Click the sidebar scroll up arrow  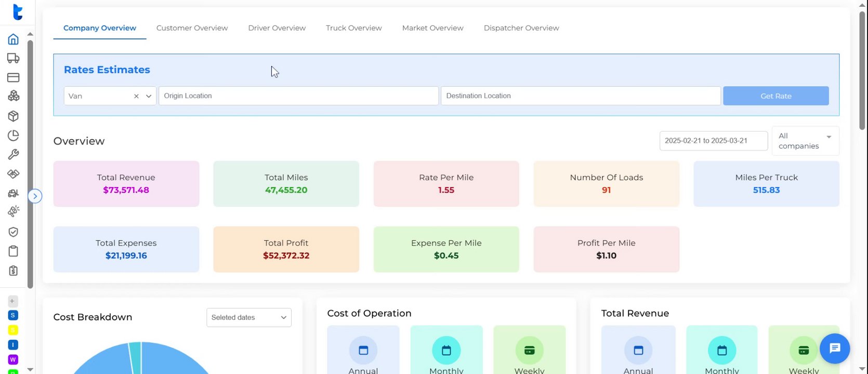point(30,34)
